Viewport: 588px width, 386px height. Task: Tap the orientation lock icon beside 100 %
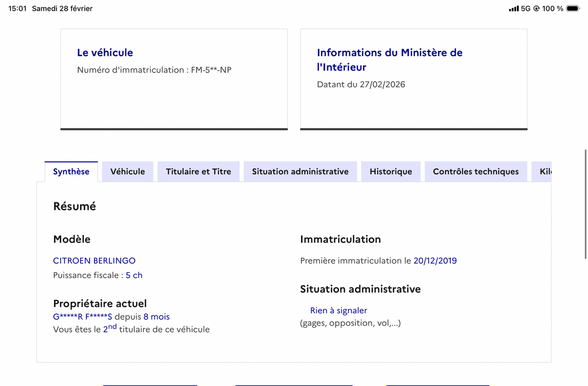click(537, 9)
